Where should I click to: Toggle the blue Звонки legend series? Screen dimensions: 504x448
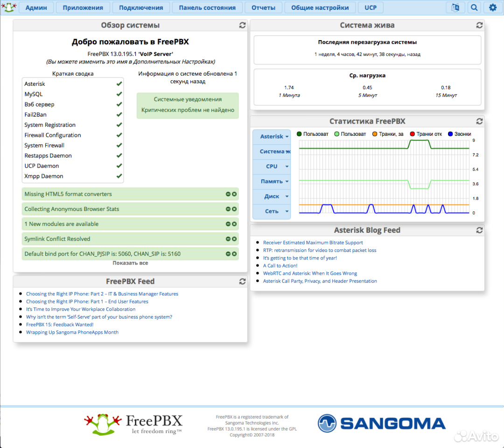coord(459,134)
